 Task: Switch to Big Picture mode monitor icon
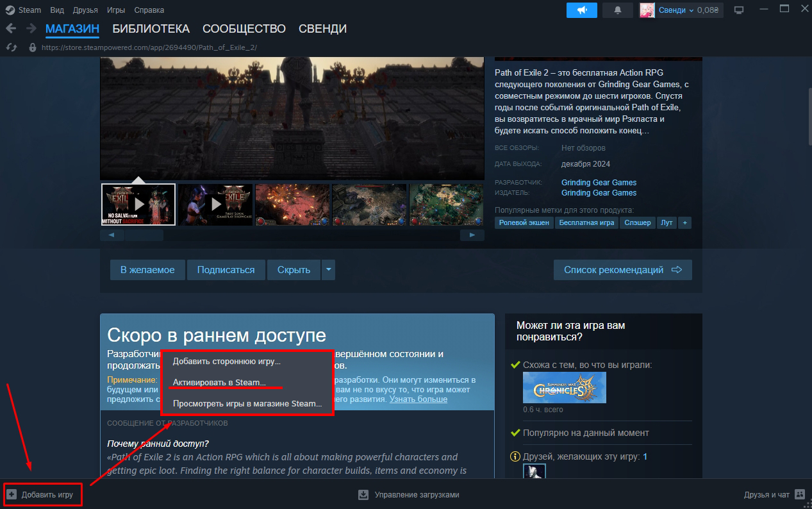click(739, 10)
